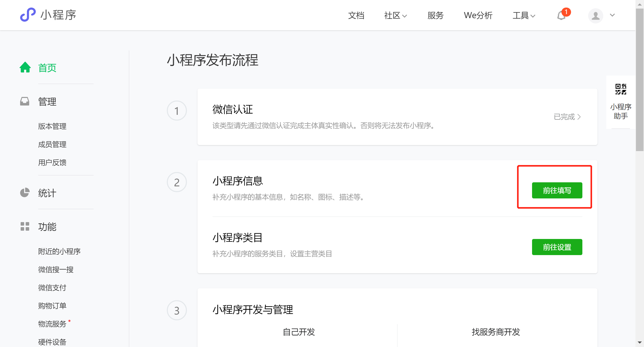This screenshot has width=644, height=347.
Task: Expand the 工具 dropdown menu
Action: pos(524,16)
